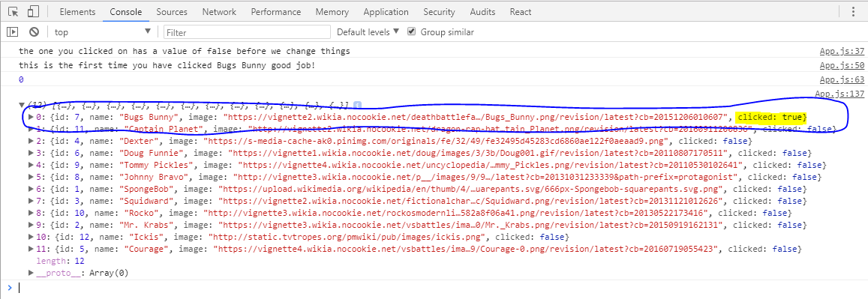Select the Console tab
This screenshot has width=868, height=299.
pos(125,11)
